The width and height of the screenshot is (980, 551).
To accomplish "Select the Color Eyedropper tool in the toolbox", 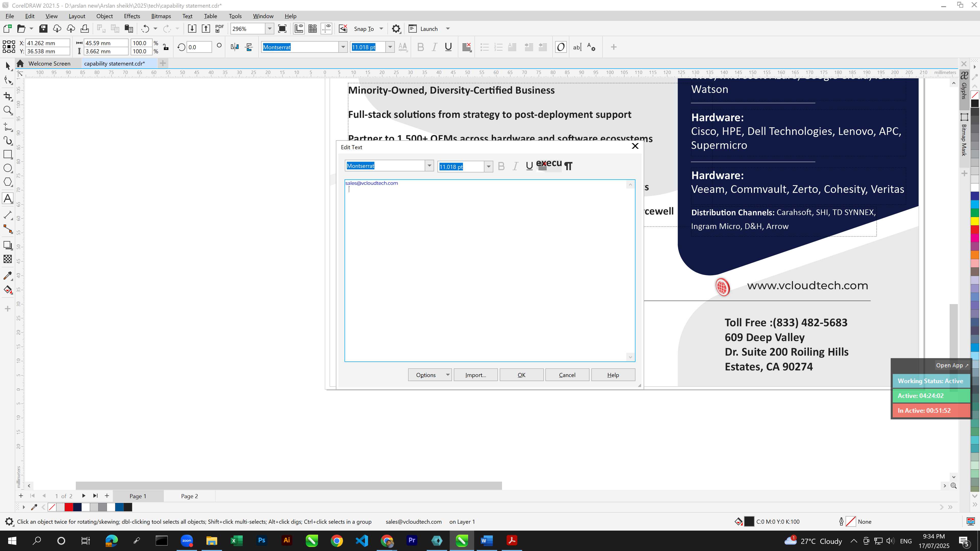I will tap(8, 276).
